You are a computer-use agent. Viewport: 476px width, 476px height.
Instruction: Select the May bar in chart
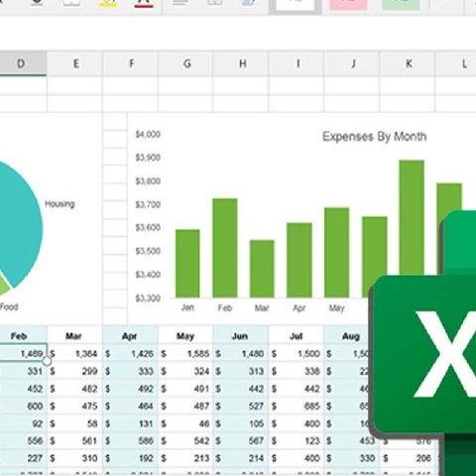[x=336, y=253]
